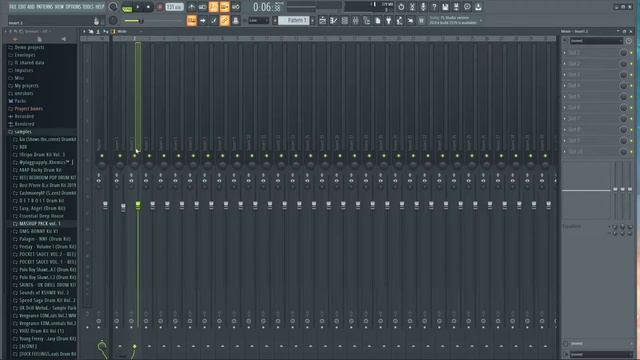Expand the Slot 1 effect arrow
Image resolution: width=640 pixels, height=360 pixels.
[x=565, y=53]
